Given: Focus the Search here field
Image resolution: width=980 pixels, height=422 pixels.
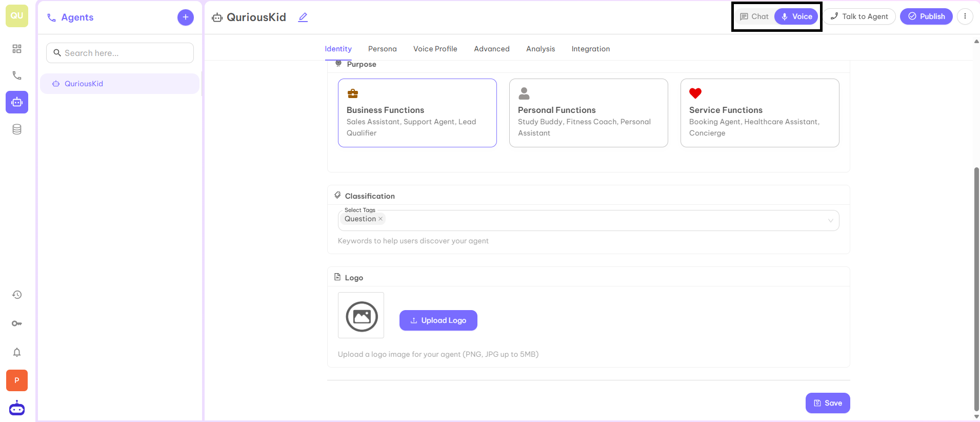Looking at the screenshot, I should [x=120, y=53].
